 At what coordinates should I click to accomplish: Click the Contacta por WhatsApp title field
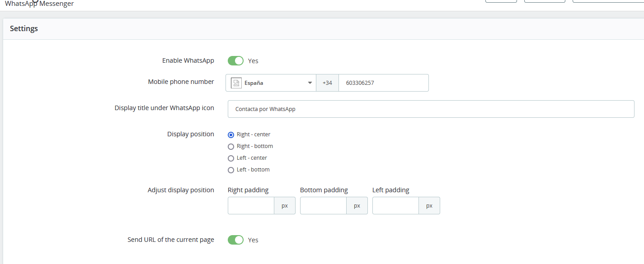point(431,109)
